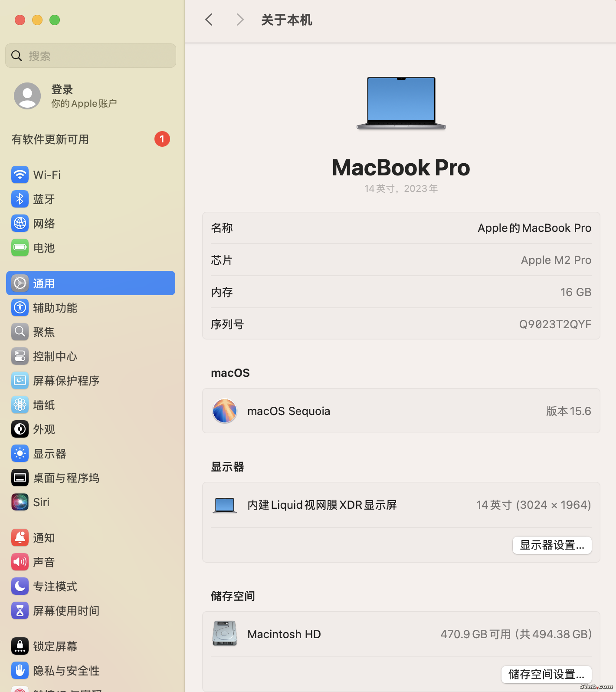This screenshot has width=616, height=692.
Task: Click the macOS Sequoia name label
Action: 289,411
